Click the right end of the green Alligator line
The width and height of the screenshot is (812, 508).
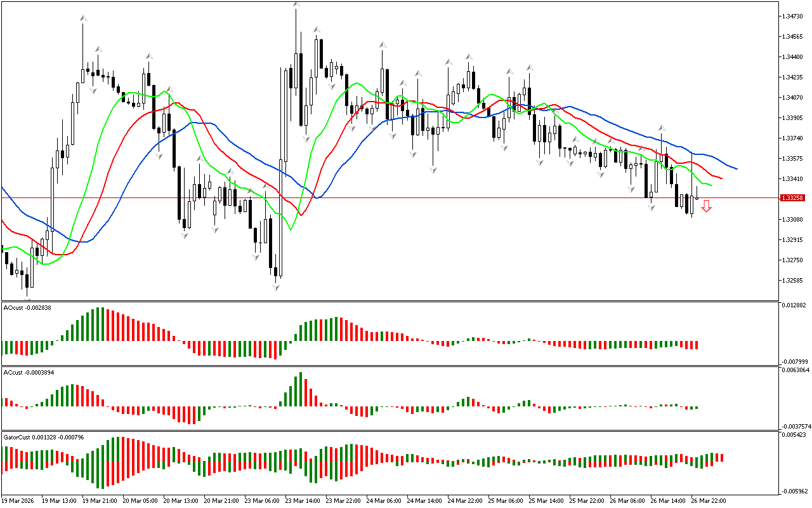pos(712,185)
